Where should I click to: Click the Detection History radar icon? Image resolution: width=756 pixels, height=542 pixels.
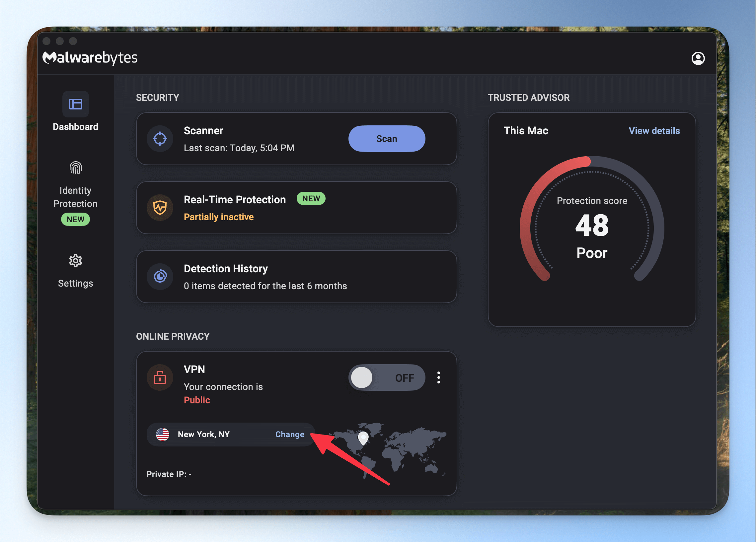pyautogui.click(x=160, y=277)
